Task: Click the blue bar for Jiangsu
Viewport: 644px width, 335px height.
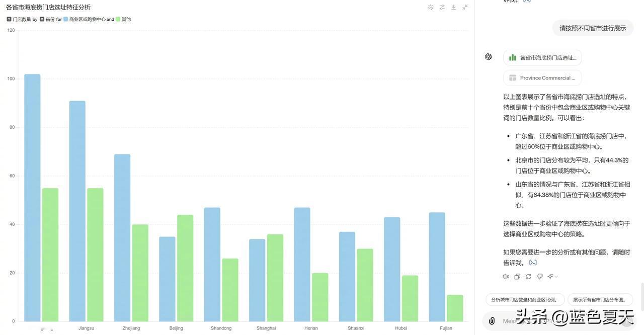Action: click(77, 211)
